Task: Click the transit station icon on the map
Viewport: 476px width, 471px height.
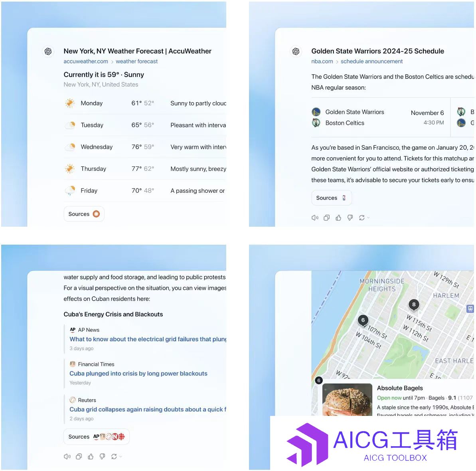Action: (x=470, y=309)
